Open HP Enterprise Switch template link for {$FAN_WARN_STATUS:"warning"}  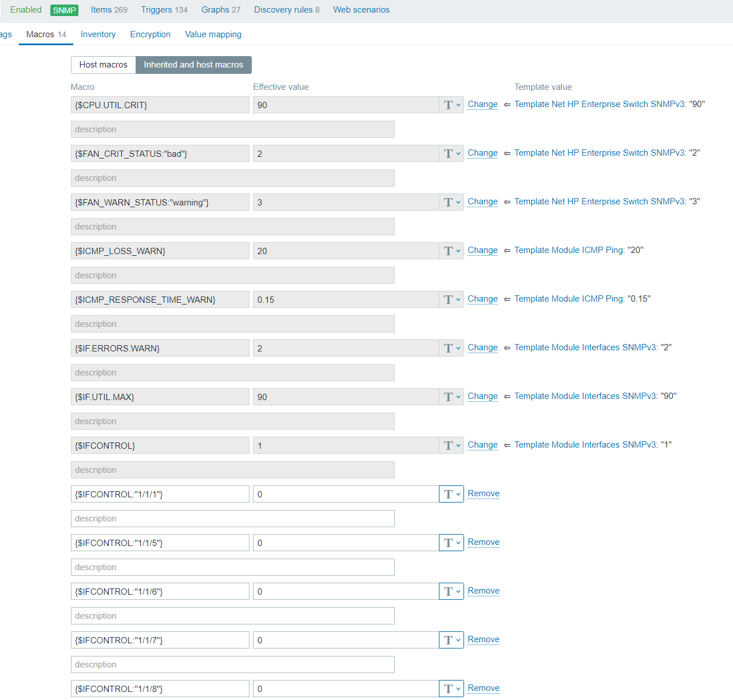(599, 201)
